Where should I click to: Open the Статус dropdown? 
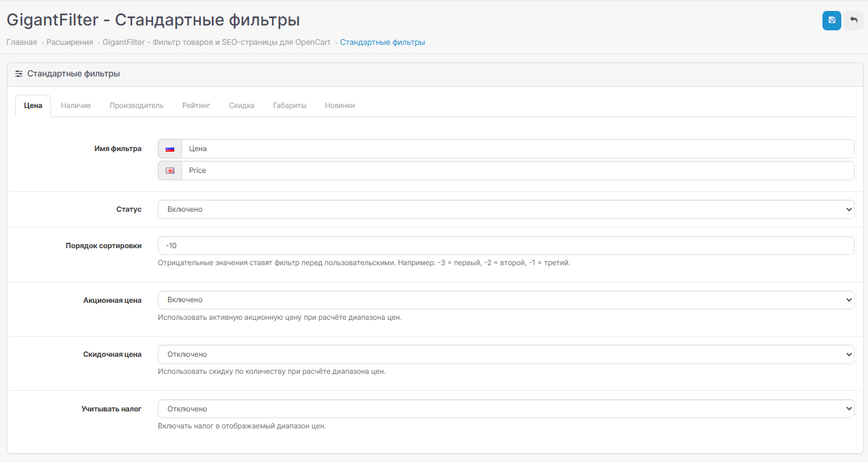pos(506,209)
